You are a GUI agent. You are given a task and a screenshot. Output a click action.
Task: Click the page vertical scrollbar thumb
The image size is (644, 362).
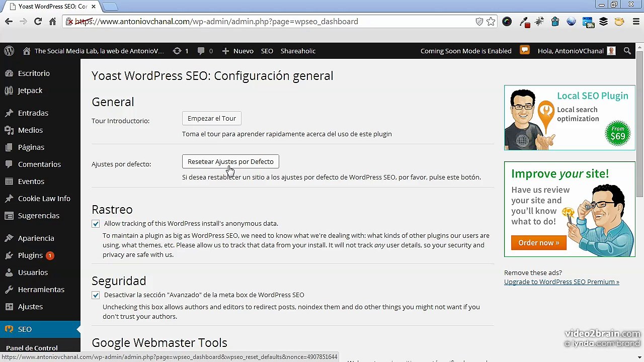point(639,123)
